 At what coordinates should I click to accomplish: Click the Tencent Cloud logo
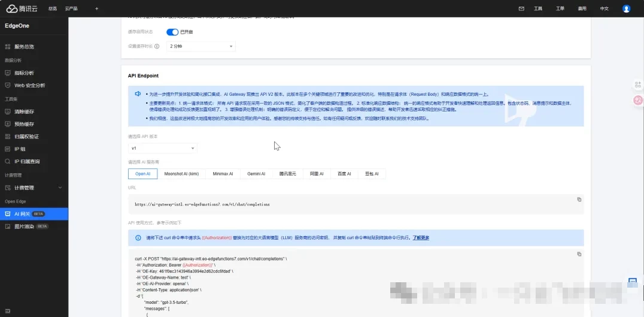click(22, 8)
